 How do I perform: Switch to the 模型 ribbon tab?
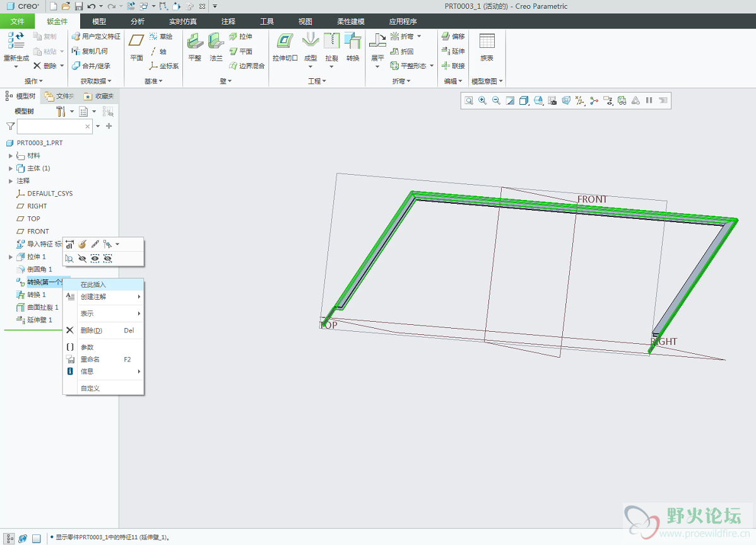coord(99,21)
